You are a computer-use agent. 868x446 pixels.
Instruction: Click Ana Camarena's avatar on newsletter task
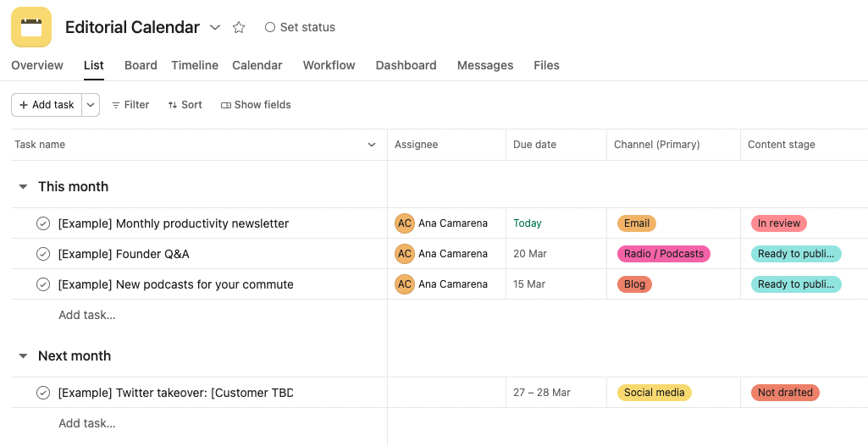click(x=405, y=223)
